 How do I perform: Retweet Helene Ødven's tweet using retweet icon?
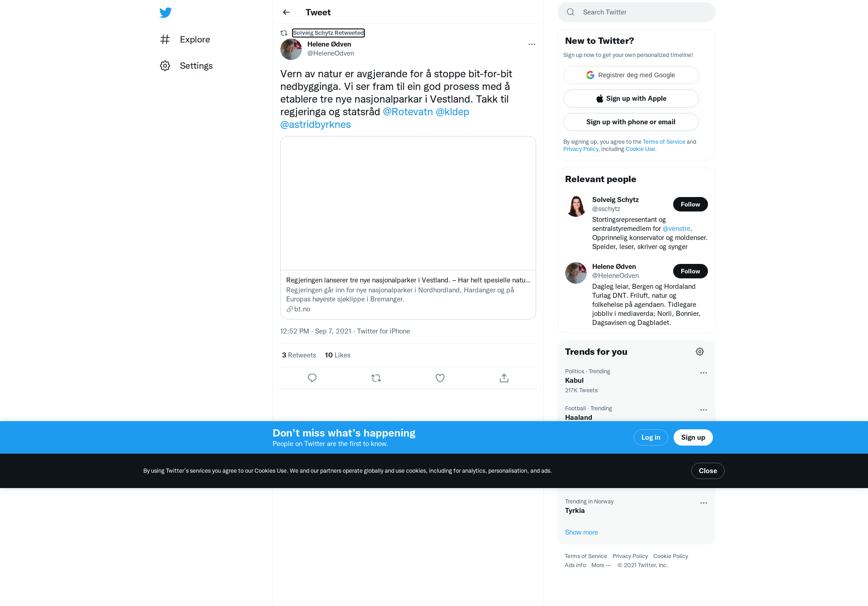376,378
